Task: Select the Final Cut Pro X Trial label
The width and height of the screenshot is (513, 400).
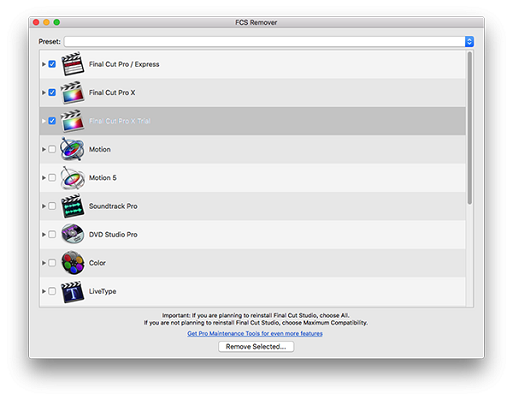Action: tap(120, 121)
